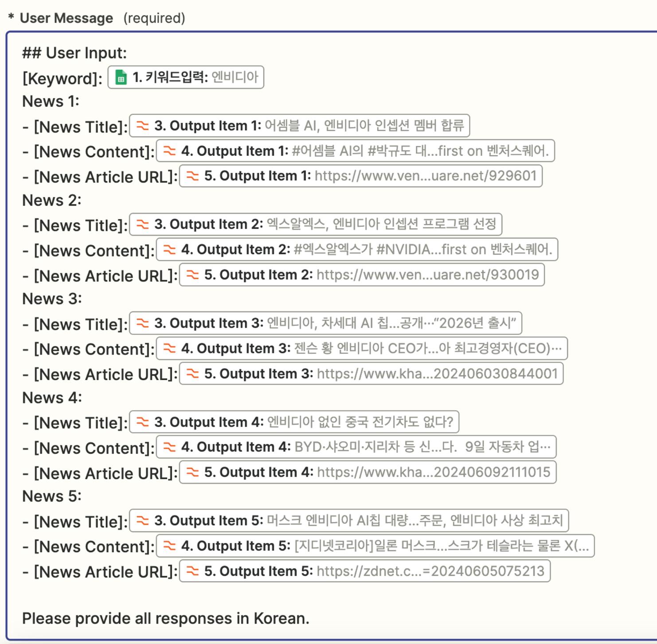Click the formatter icon in '5. Output Item 2' pill
Viewport: 657px width, 644px height.
(x=192, y=275)
